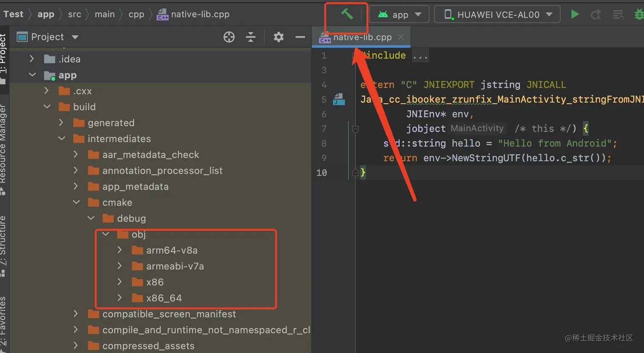Click Apply Changes and Restart Activity icon
This screenshot has height=353, width=644.
tap(596, 14)
